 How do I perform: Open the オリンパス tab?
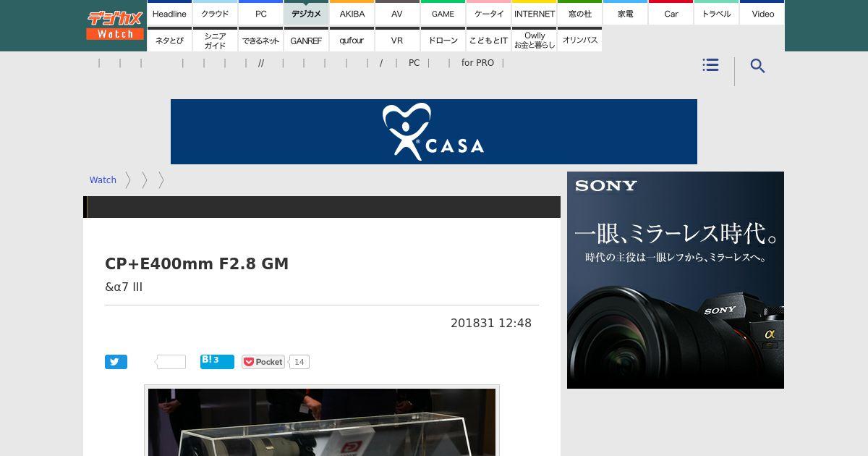[x=579, y=40]
